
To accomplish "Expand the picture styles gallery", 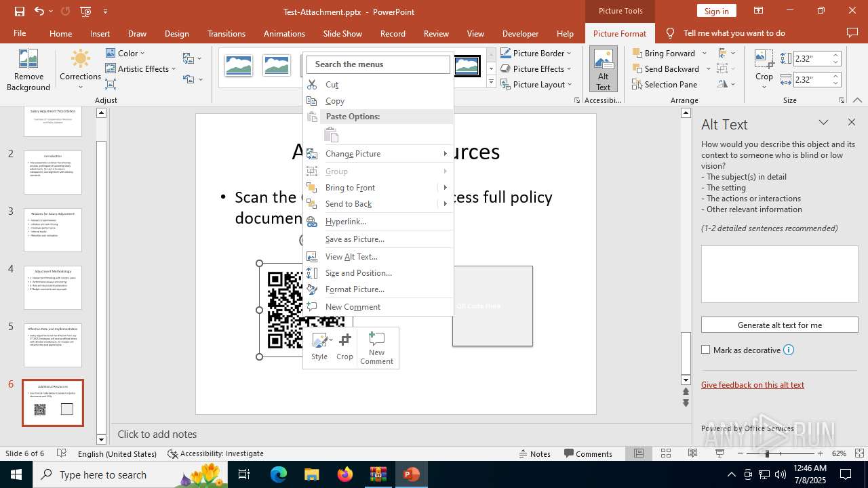I will 492,82.
